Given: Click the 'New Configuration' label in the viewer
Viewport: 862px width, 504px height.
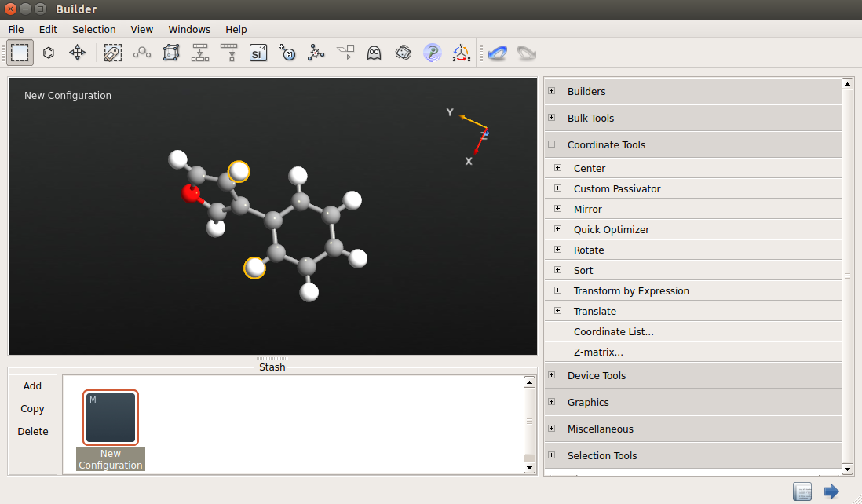Looking at the screenshot, I should tap(68, 96).
